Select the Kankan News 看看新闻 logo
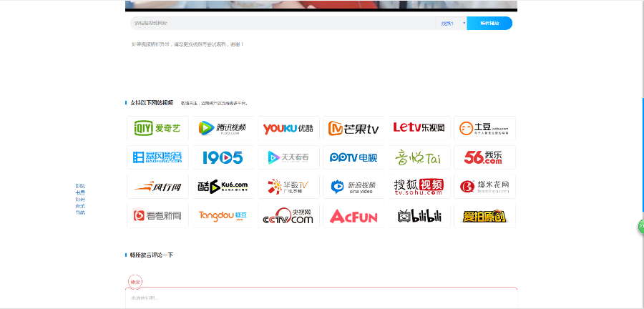Image resolution: width=644 pixels, height=309 pixels. pyautogui.click(x=157, y=216)
